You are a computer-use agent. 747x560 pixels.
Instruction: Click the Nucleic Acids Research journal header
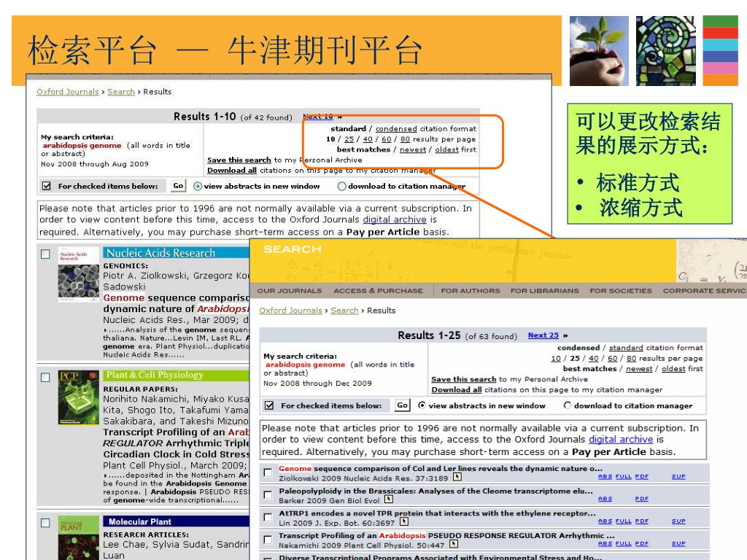pos(177,253)
